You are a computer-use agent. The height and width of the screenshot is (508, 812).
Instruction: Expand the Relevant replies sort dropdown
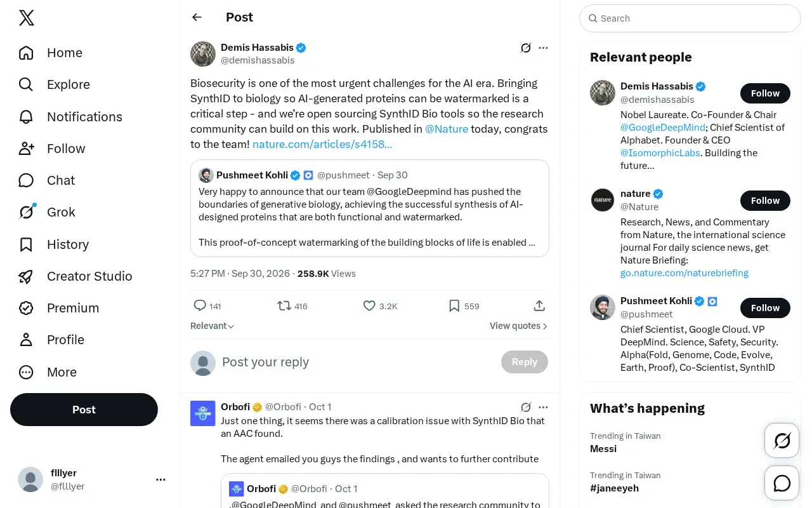click(x=213, y=326)
